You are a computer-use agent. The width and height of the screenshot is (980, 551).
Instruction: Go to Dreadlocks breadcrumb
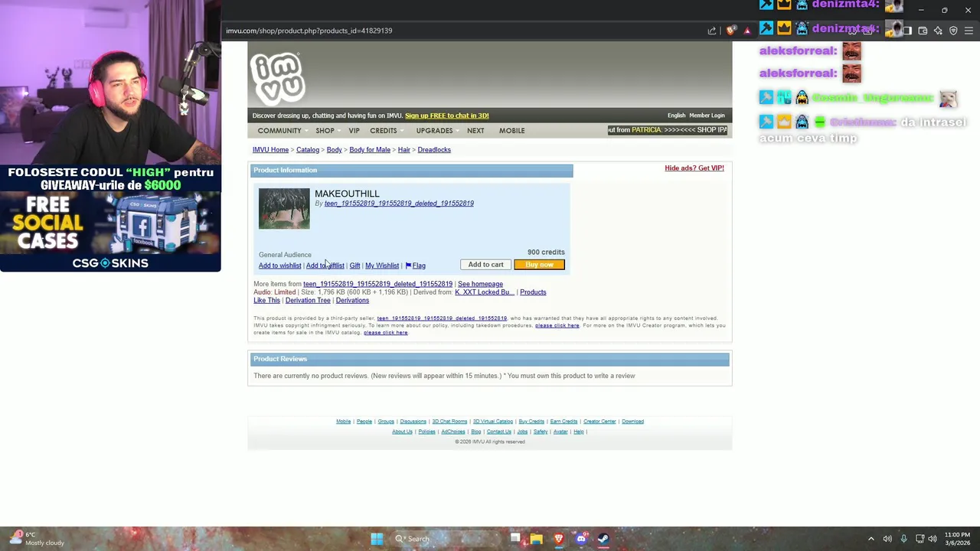[434, 150]
